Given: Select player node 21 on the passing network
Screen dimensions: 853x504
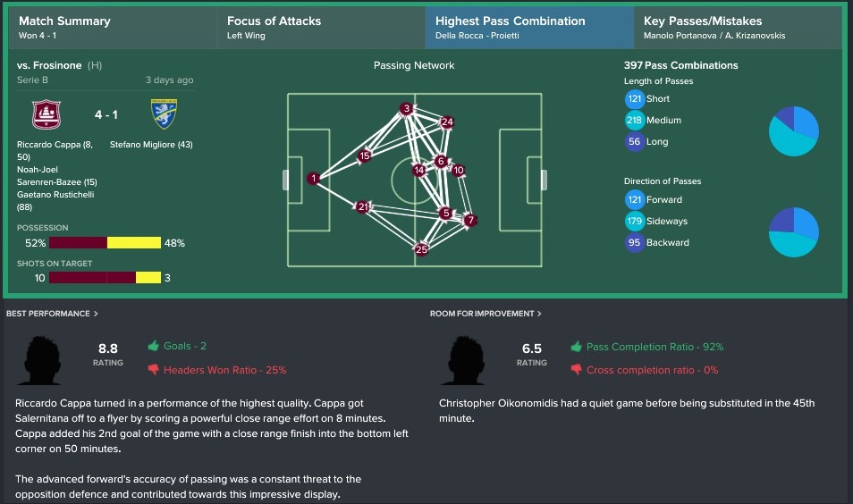Looking at the screenshot, I should [x=363, y=206].
